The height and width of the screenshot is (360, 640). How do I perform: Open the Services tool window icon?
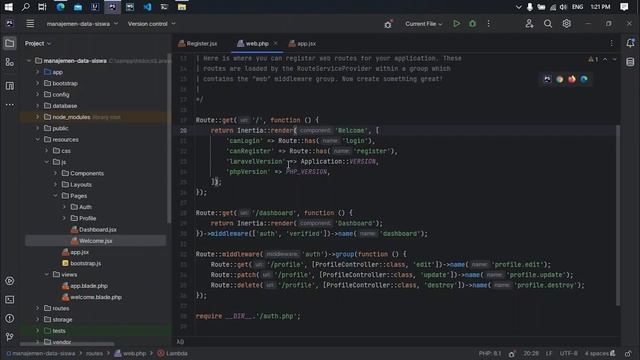coord(10,281)
